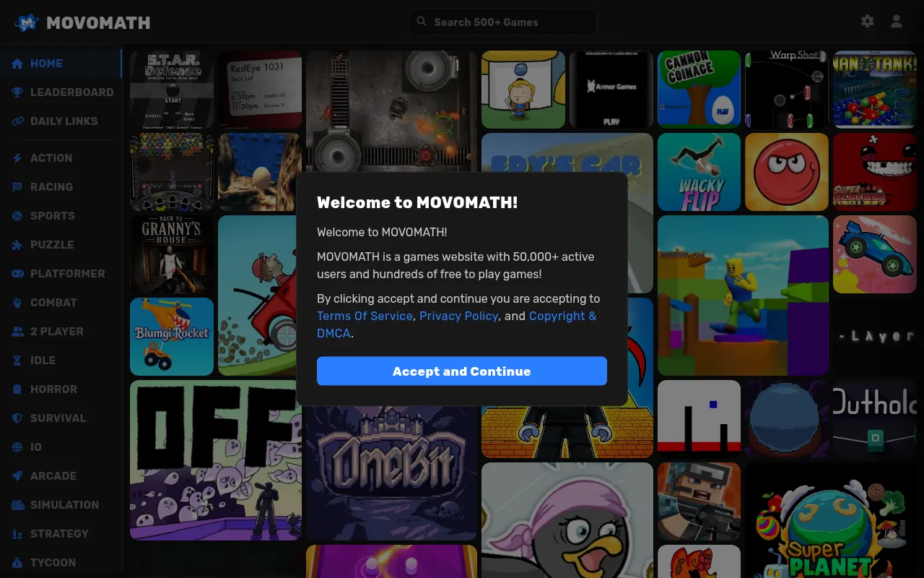Image resolution: width=924 pixels, height=578 pixels.
Task: Open the Armor Games PLAY thumbnail
Action: 611,90
